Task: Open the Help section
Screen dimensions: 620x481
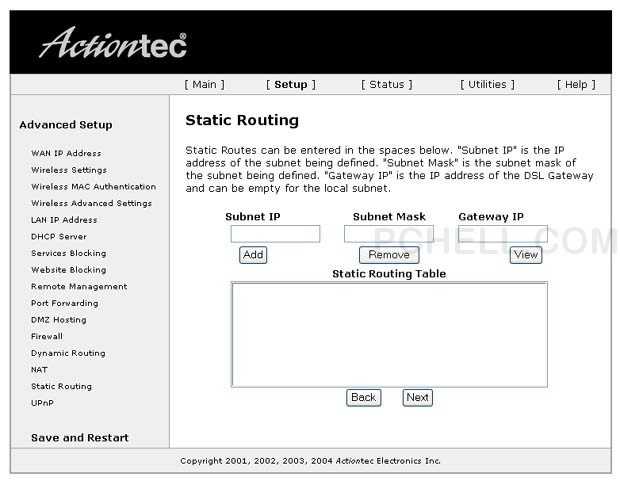Action: 576,85
